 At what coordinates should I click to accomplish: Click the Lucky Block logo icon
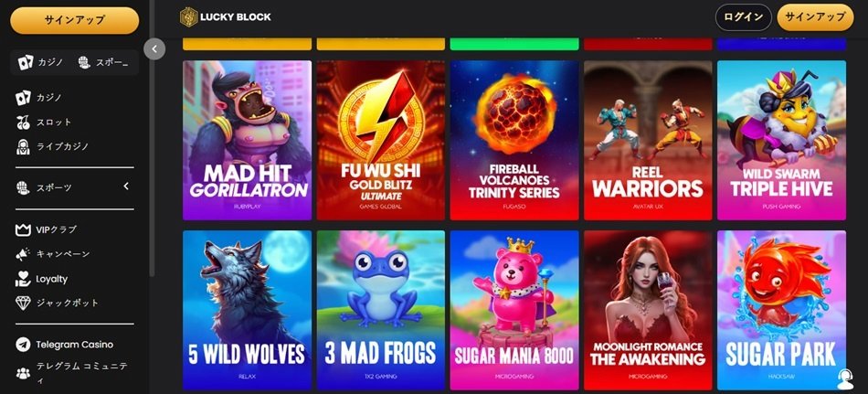pos(189,17)
